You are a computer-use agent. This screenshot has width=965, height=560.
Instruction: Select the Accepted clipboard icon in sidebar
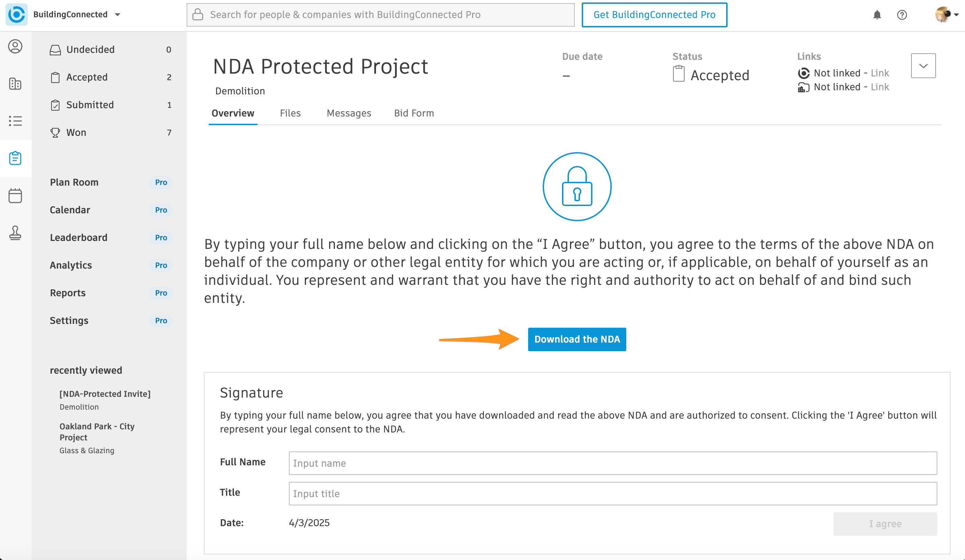pyautogui.click(x=55, y=77)
